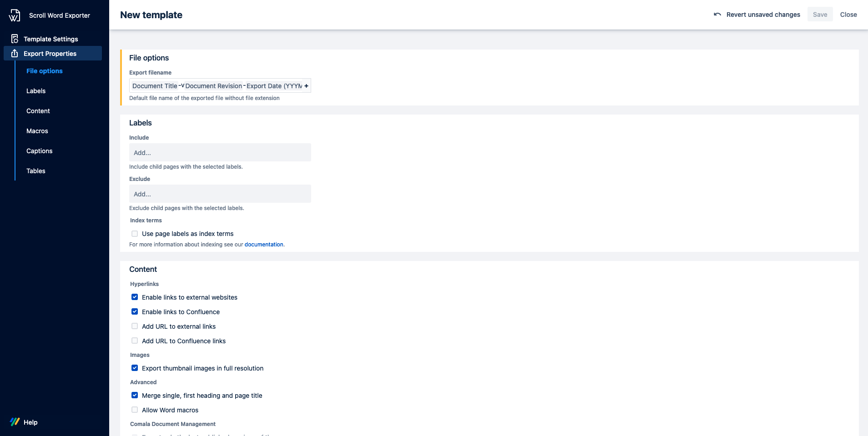Open the Include labels dropdown field
Viewport: 868px width, 436px height.
[220, 153]
